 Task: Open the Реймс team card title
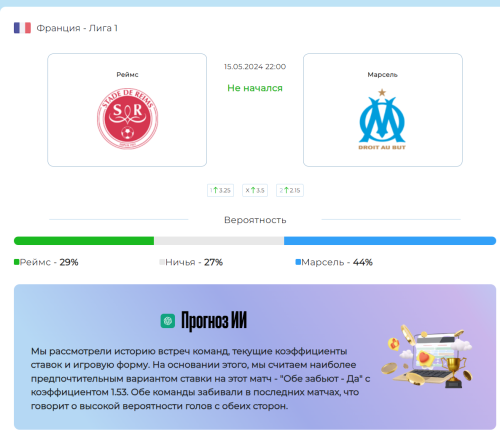click(127, 75)
